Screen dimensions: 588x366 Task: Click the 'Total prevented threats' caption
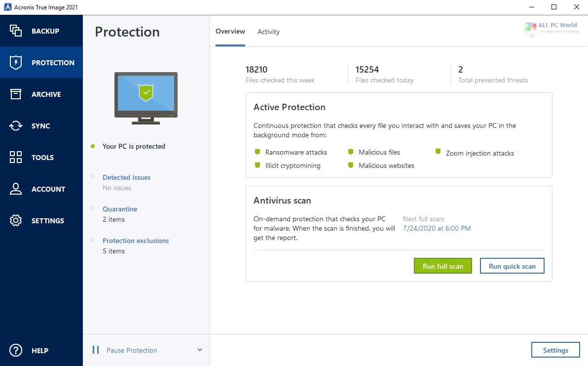click(493, 80)
